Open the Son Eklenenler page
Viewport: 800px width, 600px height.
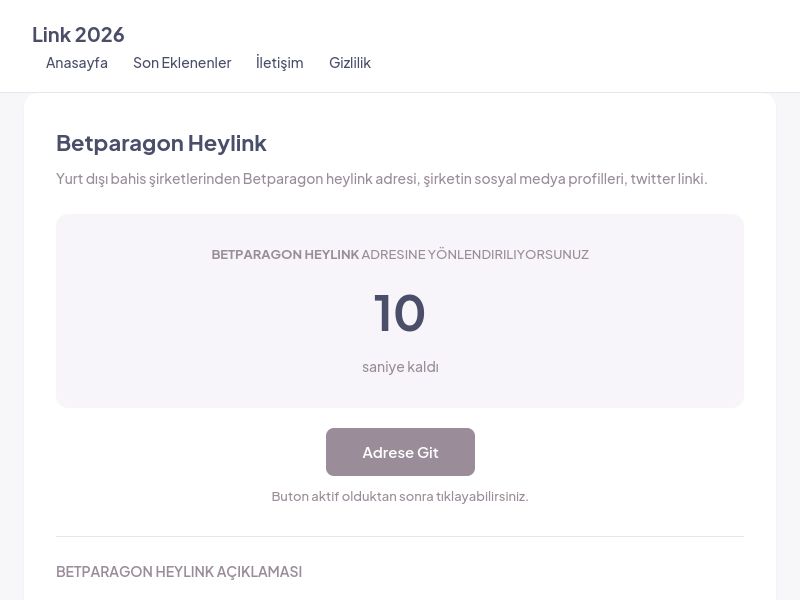(182, 63)
